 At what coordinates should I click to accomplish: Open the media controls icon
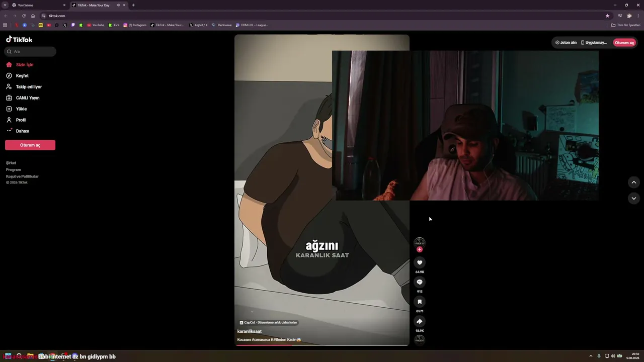620,16
